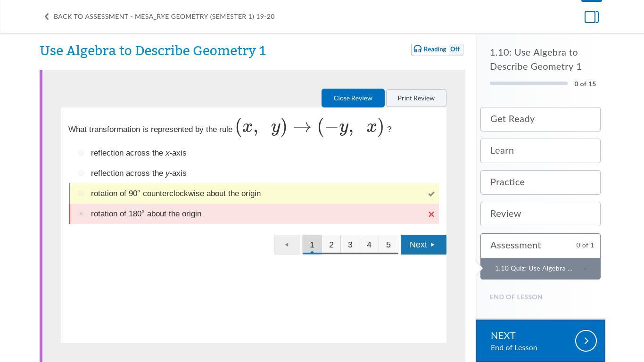Click the lesson progress bar

point(528,83)
